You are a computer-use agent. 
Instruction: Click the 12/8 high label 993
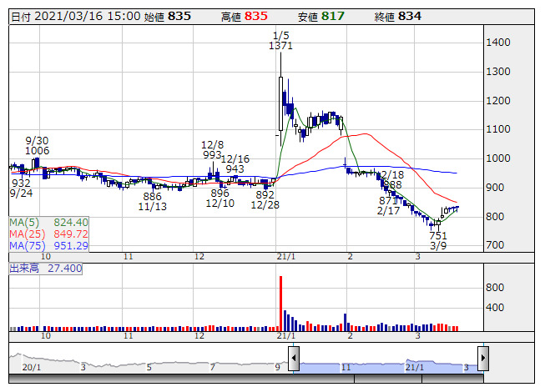click(213, 155)
